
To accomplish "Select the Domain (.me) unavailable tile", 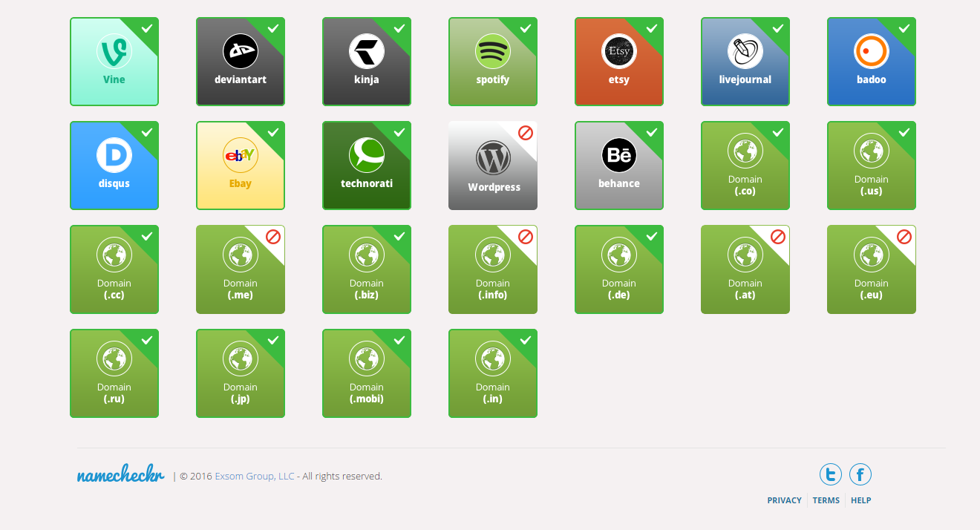I will (x=241, y=270).
